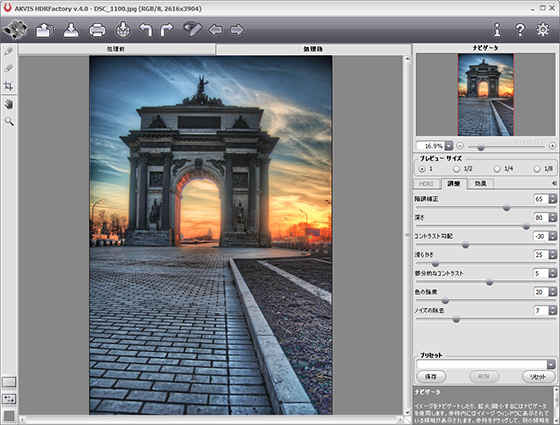Undo the last change with back arrow
The height and width of the screenshot is (425, 560).
pyautogui.click(x=146, y=30)
